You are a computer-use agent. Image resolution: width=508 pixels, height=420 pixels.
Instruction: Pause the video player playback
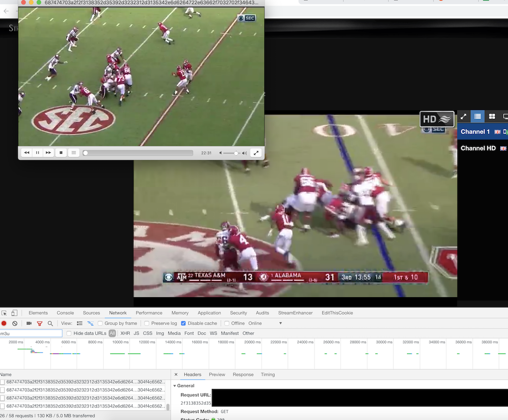[38, 153]
